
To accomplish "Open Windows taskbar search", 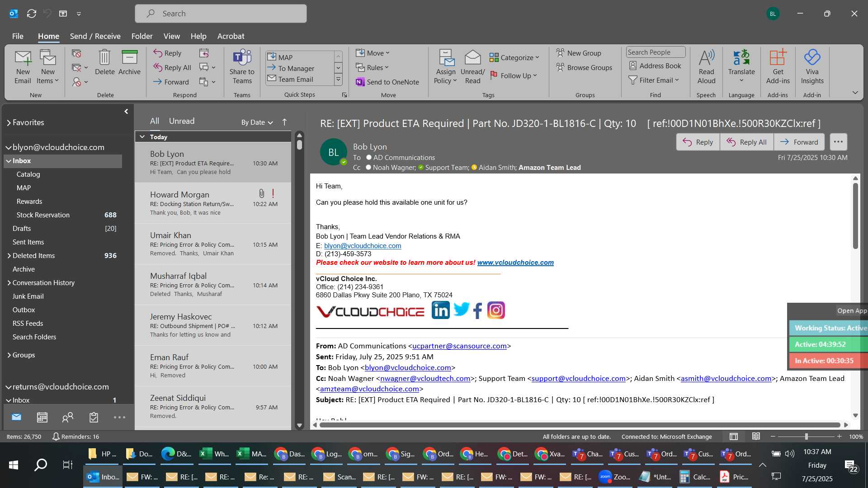I will [x=41, y=465].
